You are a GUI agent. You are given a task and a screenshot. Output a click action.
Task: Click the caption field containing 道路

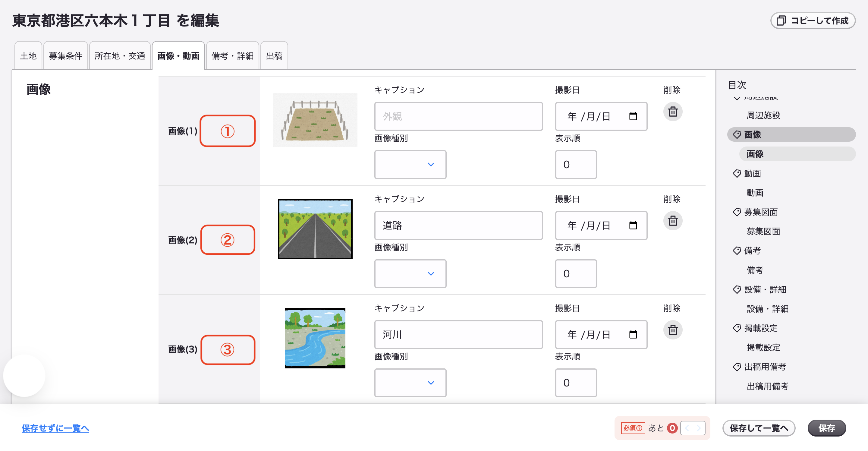pyautogui.click(x=458, y=225)
